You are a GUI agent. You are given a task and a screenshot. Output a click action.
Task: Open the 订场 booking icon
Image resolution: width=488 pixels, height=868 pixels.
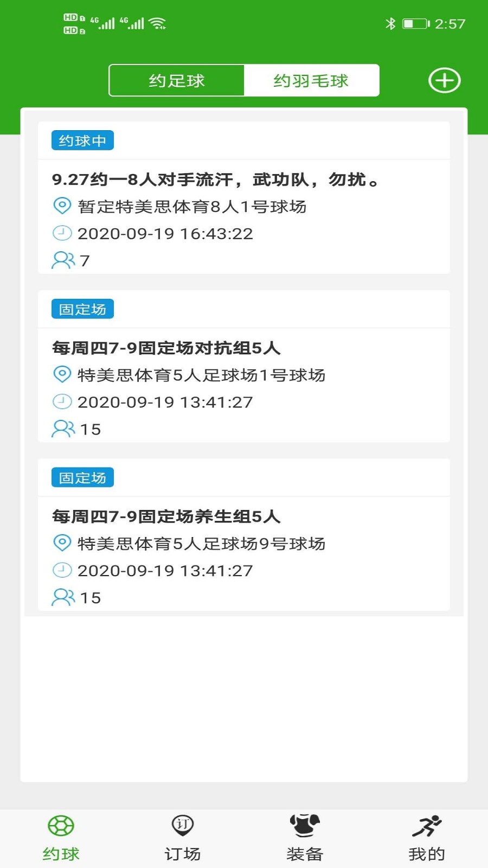pyautogui.click(x=183, y=826)
